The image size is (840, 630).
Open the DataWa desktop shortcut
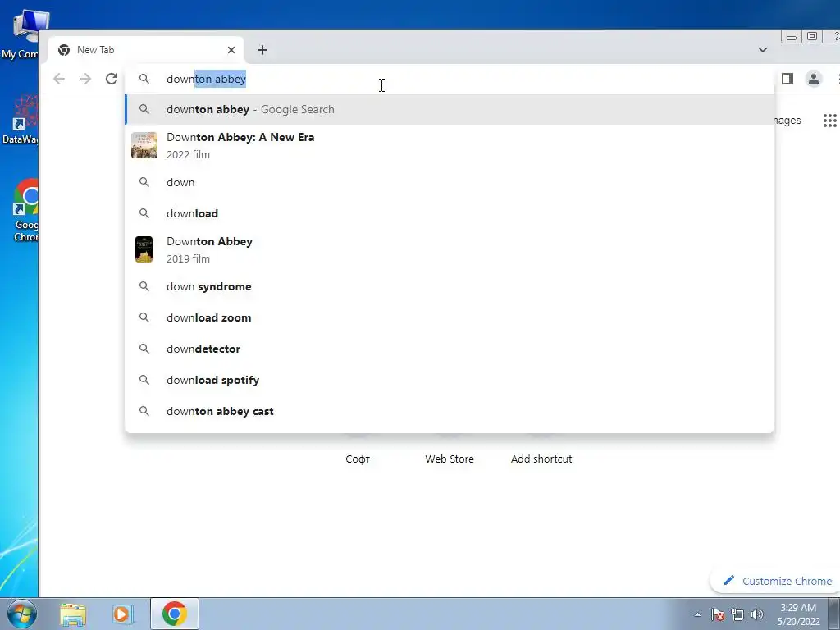tap(21, 120)
